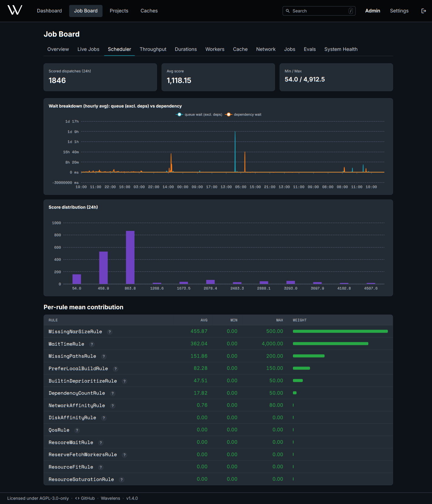The height and width of the screenshot is (504, 432).
Task: Show help tooltip for QosRule
Action: tap(77, 430)
